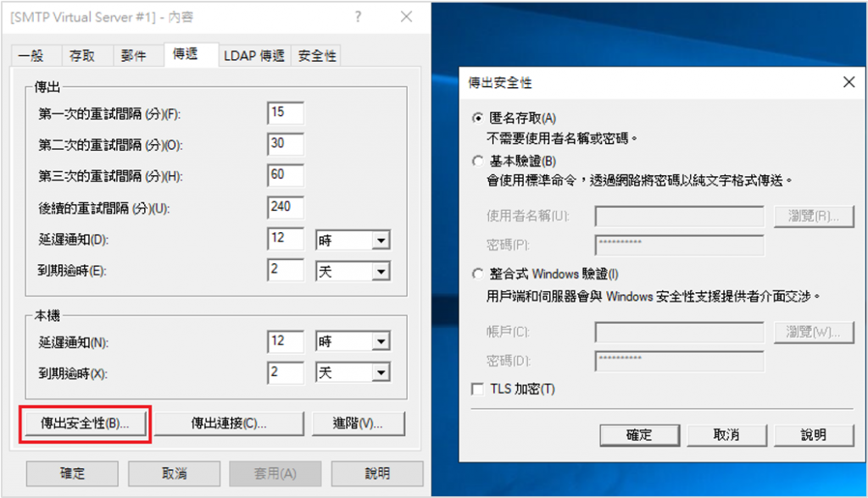Open the 郵件 tab
Image resolution: width=868 pixels, height=498 pixels.
coord(138,55)
